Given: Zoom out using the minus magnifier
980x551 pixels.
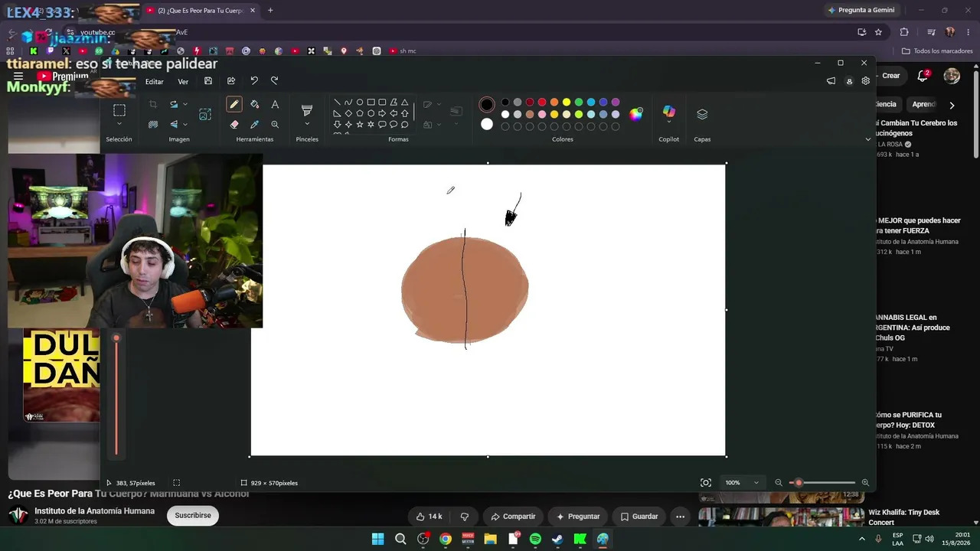Looking at the screenshot, I should coord(779,483).
